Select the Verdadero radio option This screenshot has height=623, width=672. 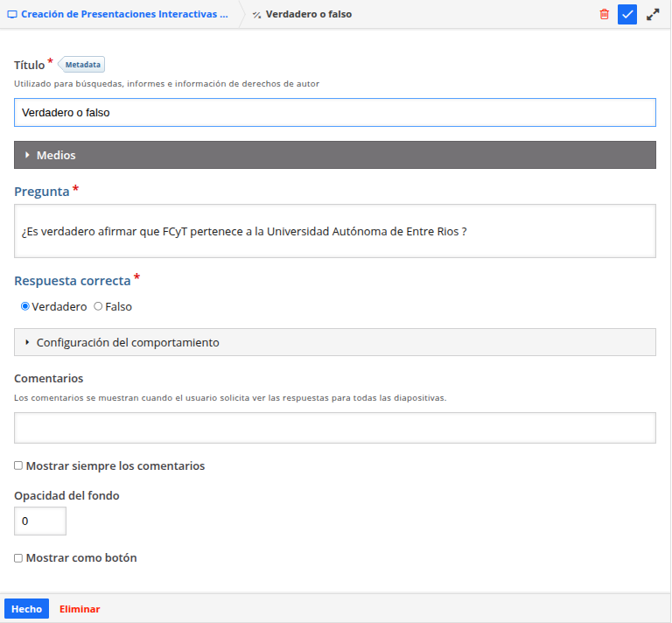click(25, 306)
